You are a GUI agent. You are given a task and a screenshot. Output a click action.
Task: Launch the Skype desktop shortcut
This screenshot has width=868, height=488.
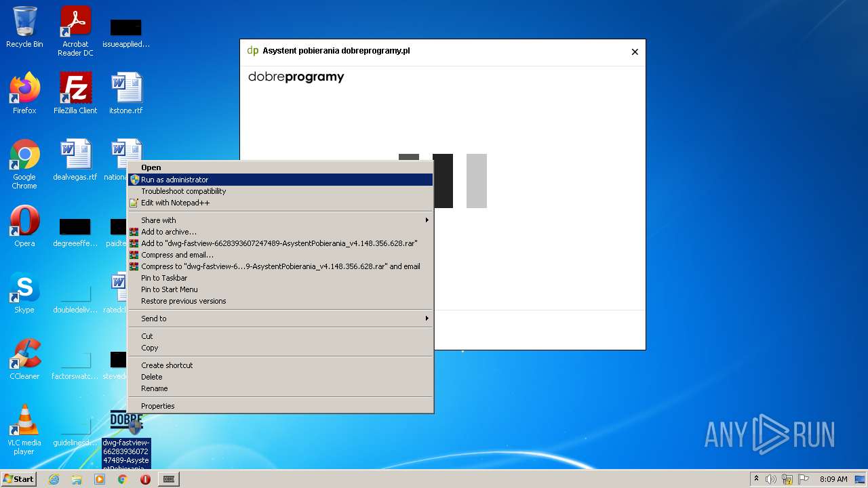[24, 293]
